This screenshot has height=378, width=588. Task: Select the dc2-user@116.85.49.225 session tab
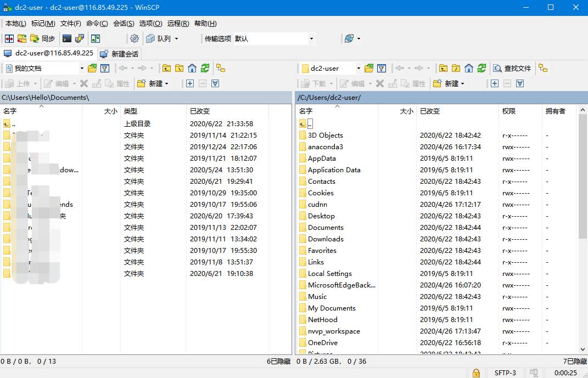49,53
